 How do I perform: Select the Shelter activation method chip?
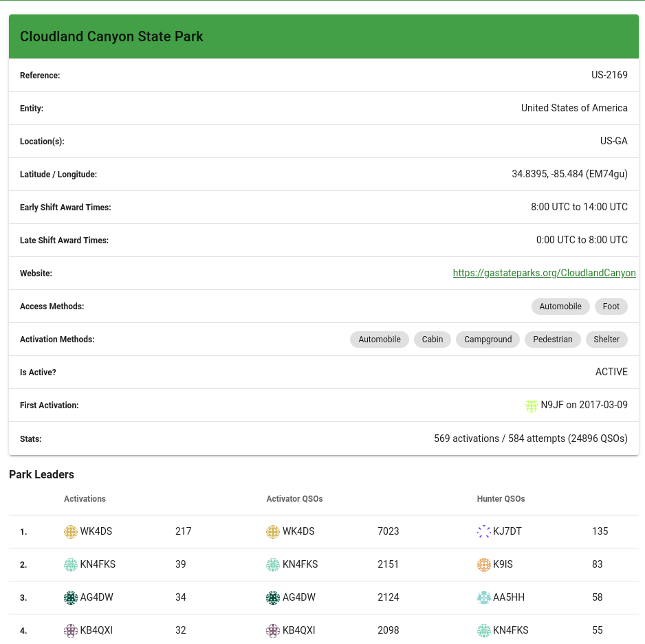(x=606, y=340)
